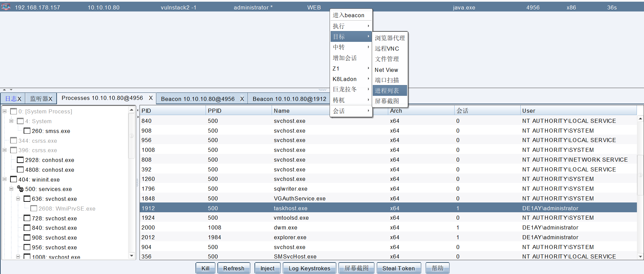Click the 帮助 button
This screenshot has width=644, height=274.
[x=437, y=268]
